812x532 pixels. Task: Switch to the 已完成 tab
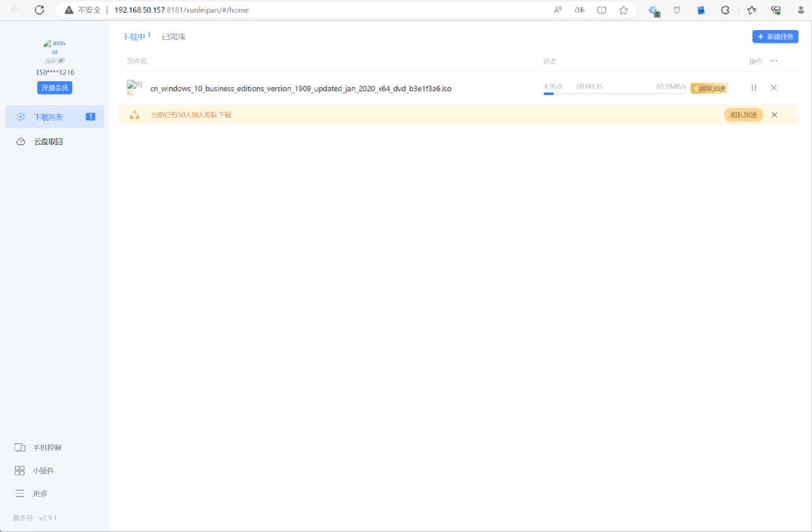174,36
